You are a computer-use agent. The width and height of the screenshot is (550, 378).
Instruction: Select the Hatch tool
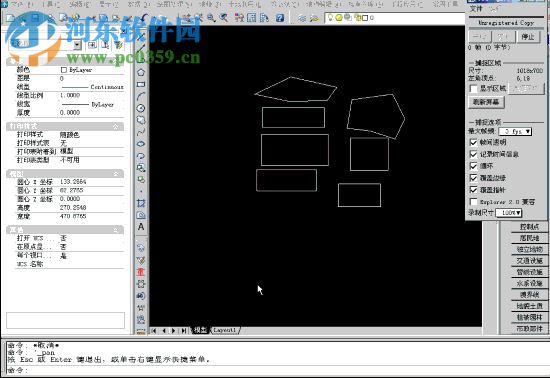tap(141, 203)
